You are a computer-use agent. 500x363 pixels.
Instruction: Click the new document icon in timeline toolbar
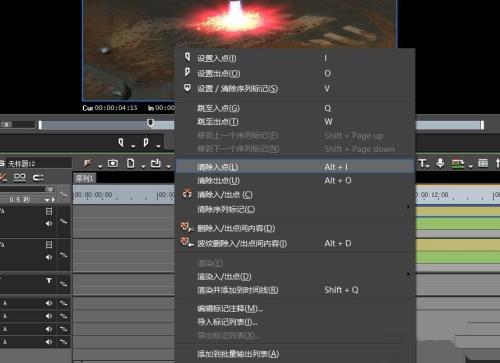[x=131, y=163]
